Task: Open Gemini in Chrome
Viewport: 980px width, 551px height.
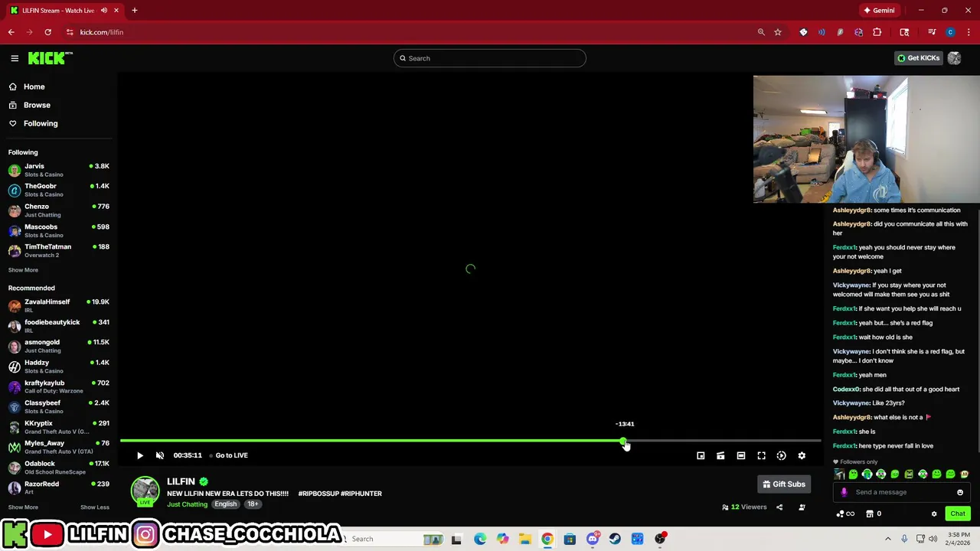Action: [879, 11]
